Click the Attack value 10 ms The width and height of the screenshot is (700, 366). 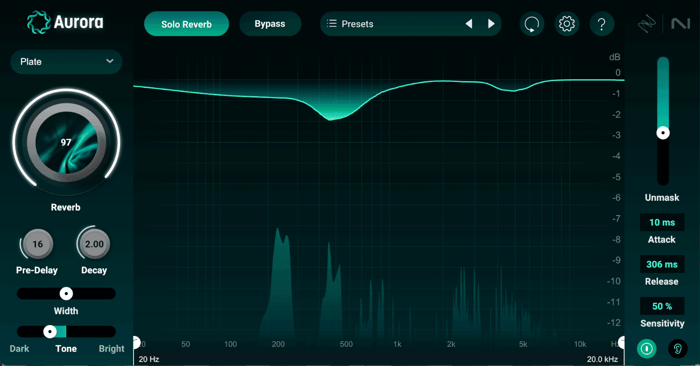tap(662, 222)
